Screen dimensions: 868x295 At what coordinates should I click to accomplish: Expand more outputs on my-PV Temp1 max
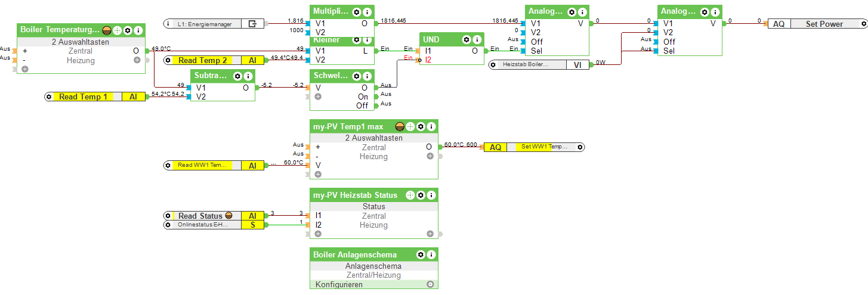(x=430, y=156)
